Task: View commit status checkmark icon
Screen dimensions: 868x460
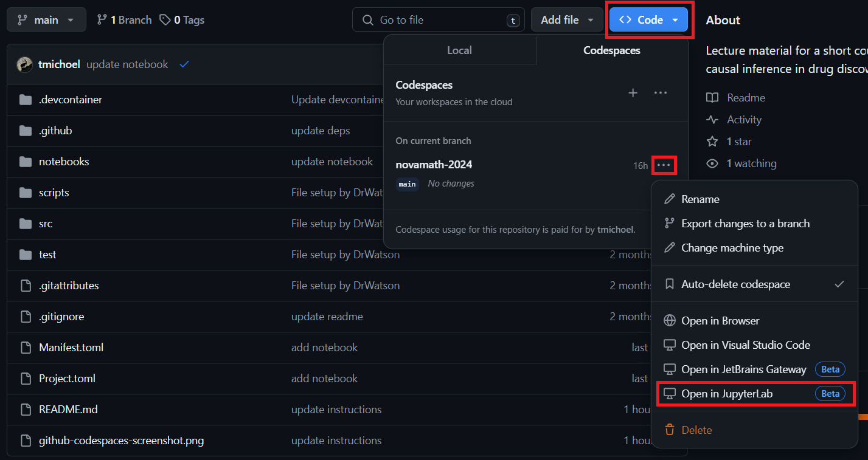Action: click(184, 64)
